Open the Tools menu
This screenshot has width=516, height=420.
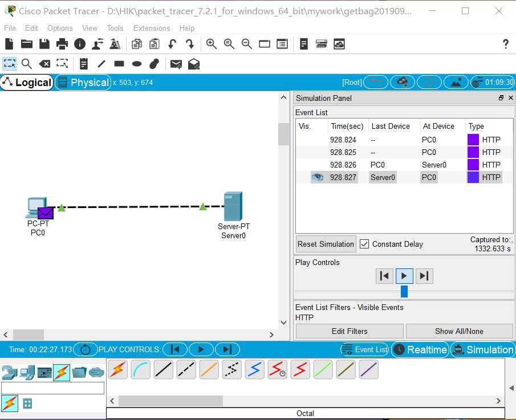click(115, 28)
